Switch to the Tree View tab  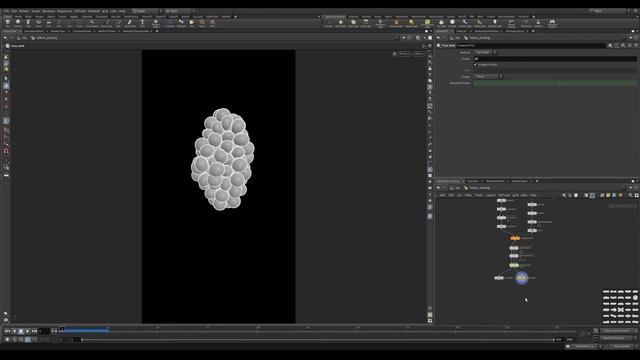tap(473, 181)
